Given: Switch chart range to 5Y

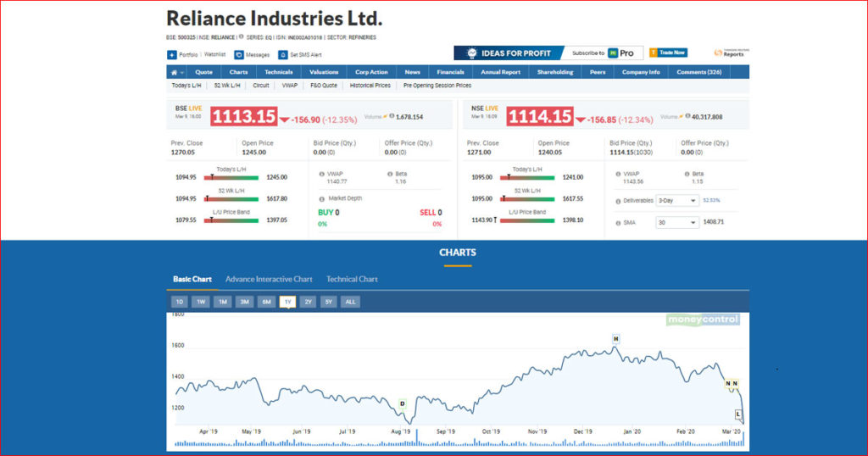Looking at the screenshot, I should point(328,302).
